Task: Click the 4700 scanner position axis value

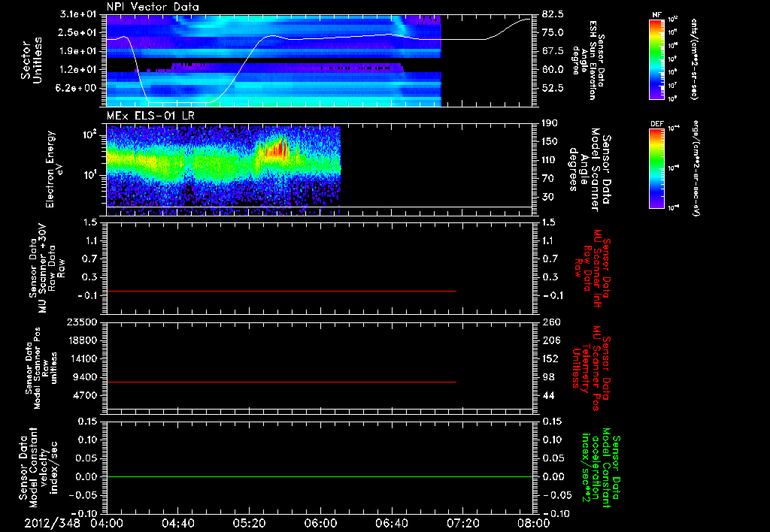Action: coord(85,395)
